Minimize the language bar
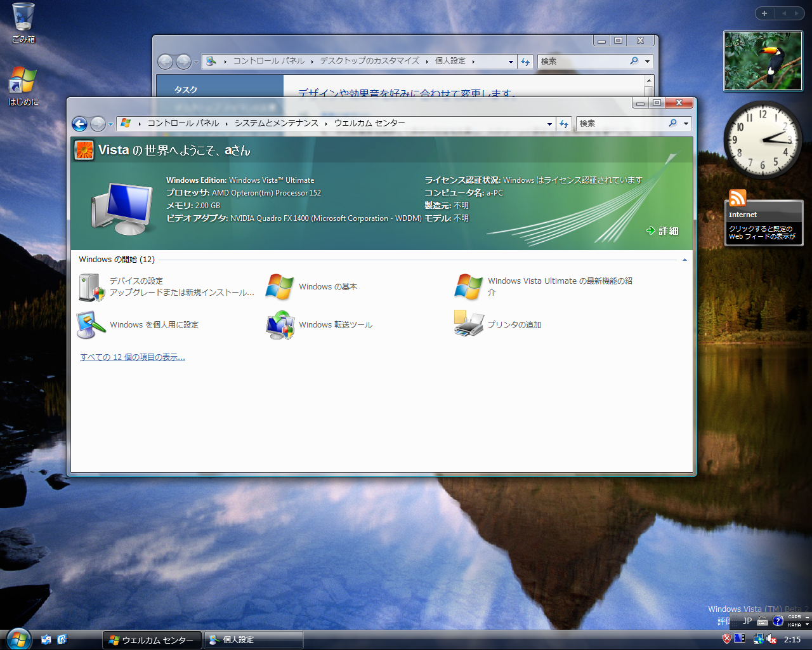 click(x=807, y=618)
